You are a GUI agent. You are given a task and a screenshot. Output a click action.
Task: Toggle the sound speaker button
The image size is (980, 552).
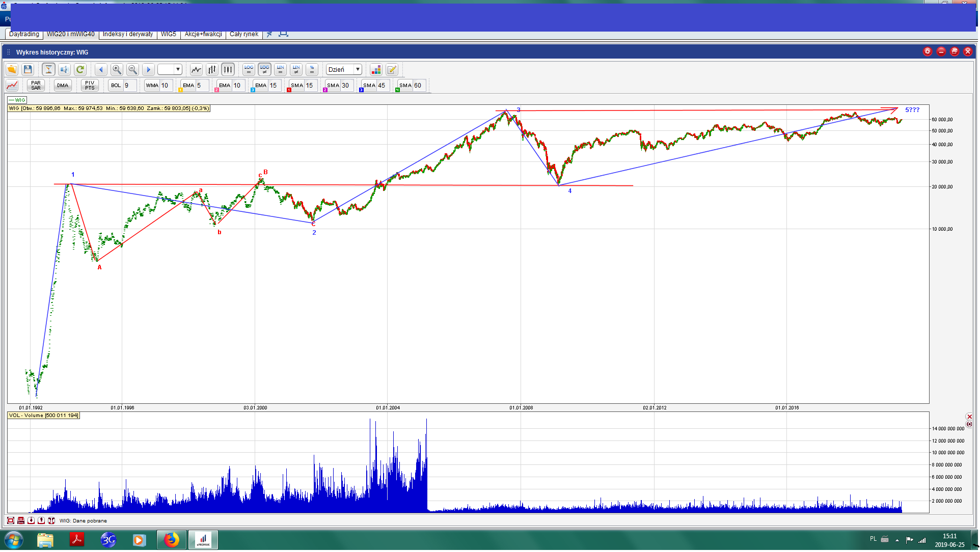[64, 70]
